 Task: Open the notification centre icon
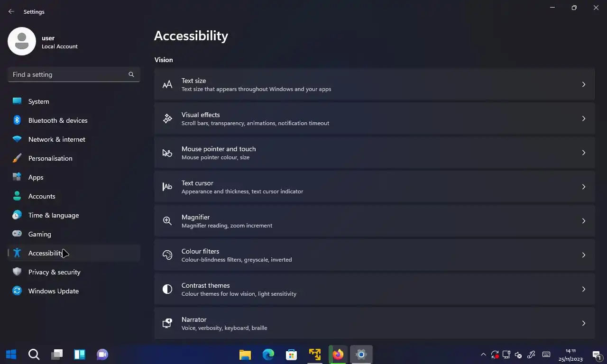pos(596,354)
